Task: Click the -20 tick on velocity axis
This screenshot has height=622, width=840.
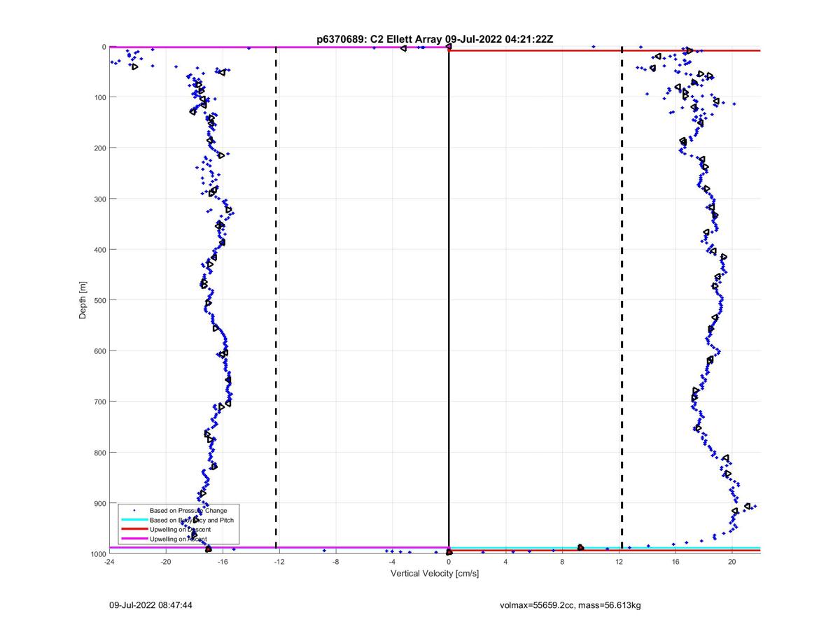Action: click(166, 561)
